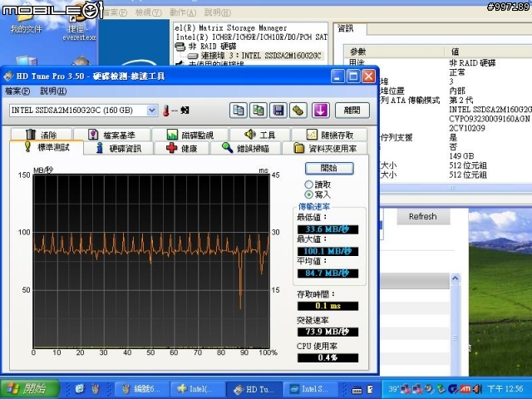The height and width of the screenshot is (399, 532).
Task: Open the 磁碟監視 (disk monitor) tab
Action: (190, 135)
